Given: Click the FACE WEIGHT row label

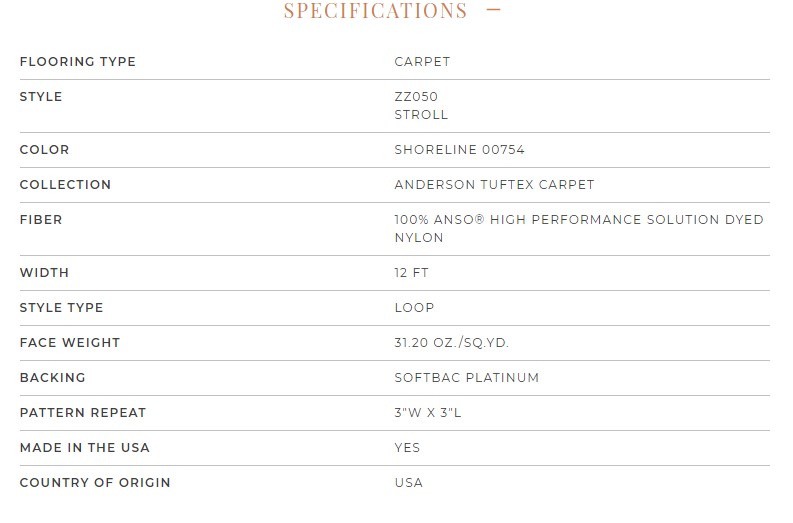Looking at the screenshot, I should tap(70, 343).
